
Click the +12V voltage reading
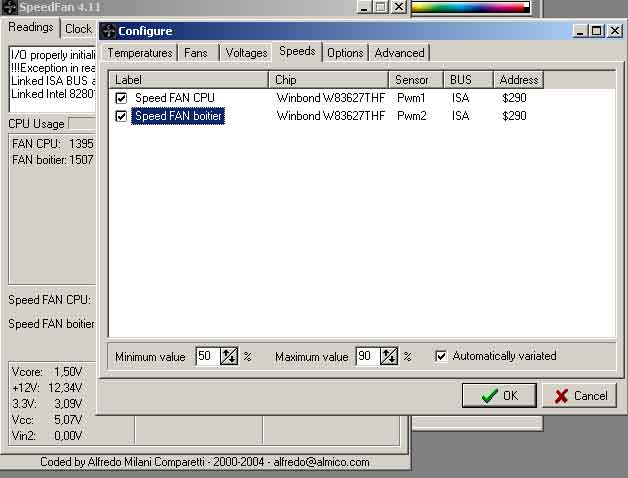pyautogui.click(x=47, y=387)
